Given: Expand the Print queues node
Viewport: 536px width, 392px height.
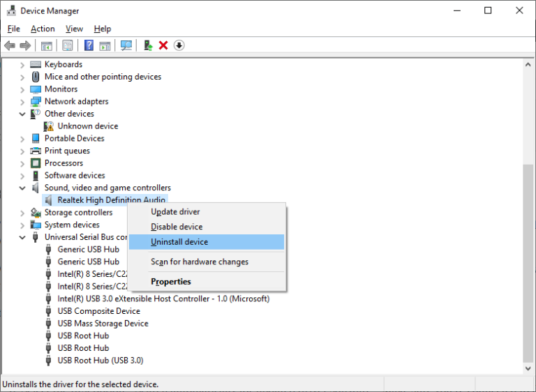Looking at the screenshot, I should [22, 151].
